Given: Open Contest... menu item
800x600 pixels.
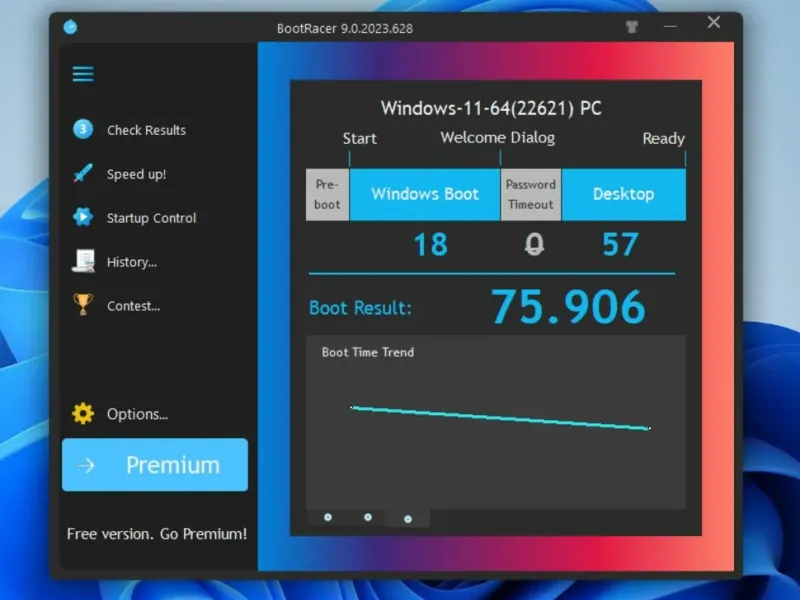Looking at the screenshot, I should [133, 306].
